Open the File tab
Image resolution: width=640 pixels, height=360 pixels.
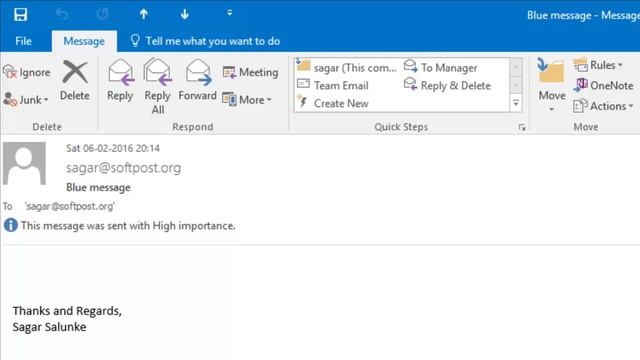(x=23, y=41)
